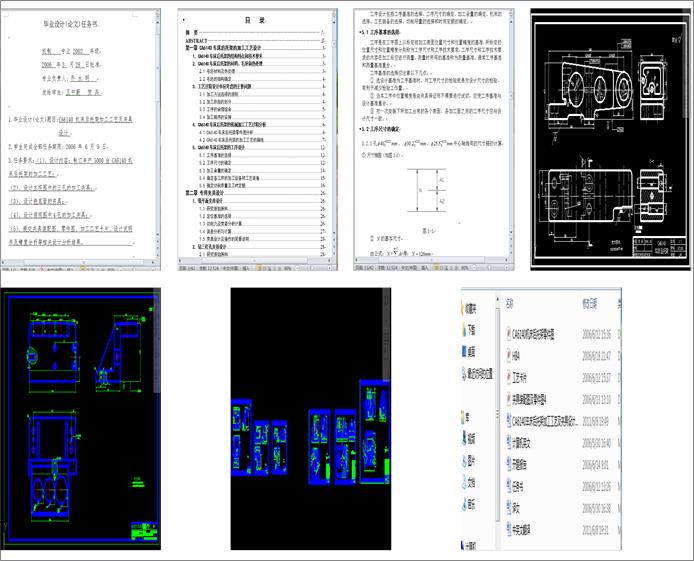Select the 任务书 Word document
The image size is (694, 561).
point(515,486)
